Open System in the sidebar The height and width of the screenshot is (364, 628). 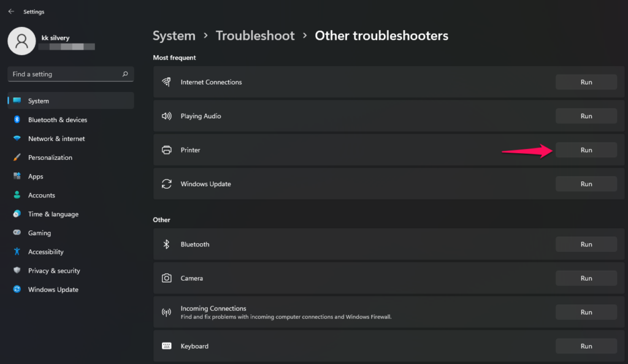click(71, 100)
